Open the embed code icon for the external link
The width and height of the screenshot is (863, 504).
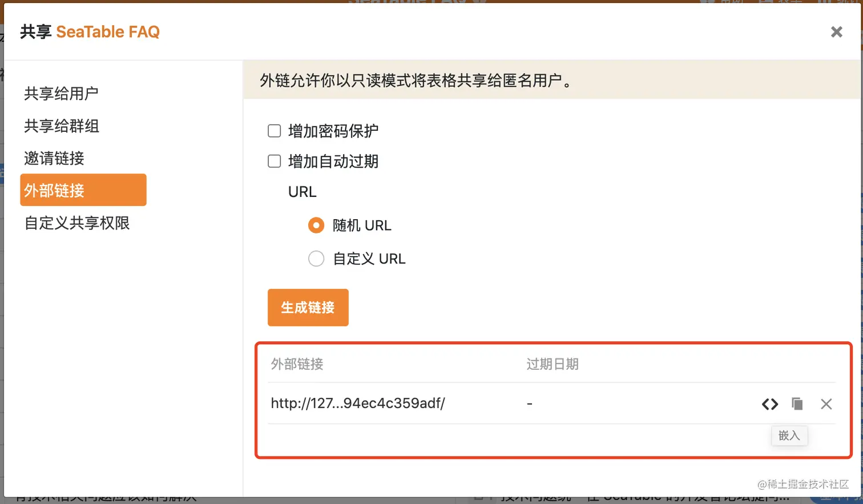coord(770,404)
